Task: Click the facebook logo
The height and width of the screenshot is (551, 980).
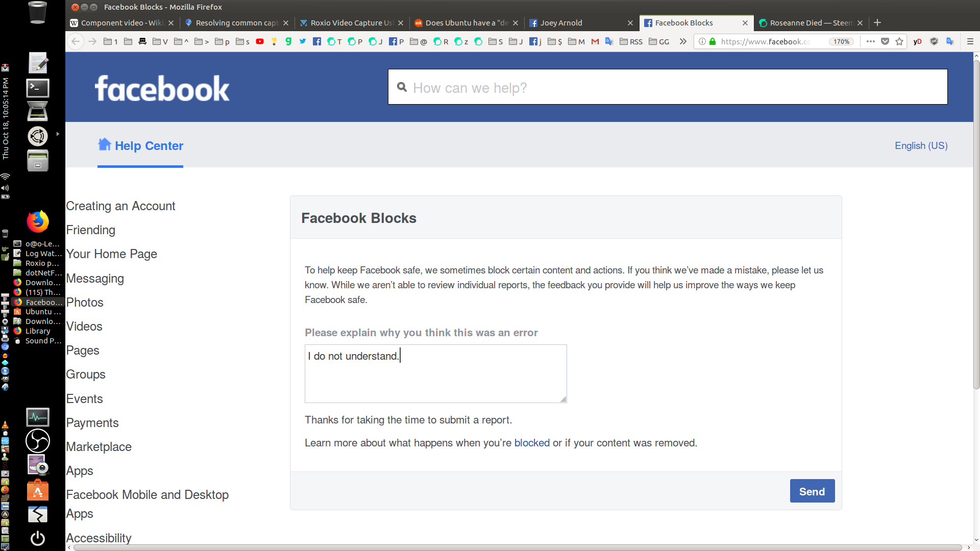Action: click(162, 88)
